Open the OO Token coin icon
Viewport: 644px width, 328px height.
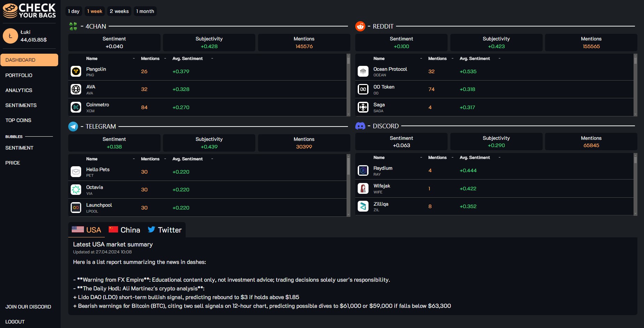pyautogui.click(x=363, y=89)
